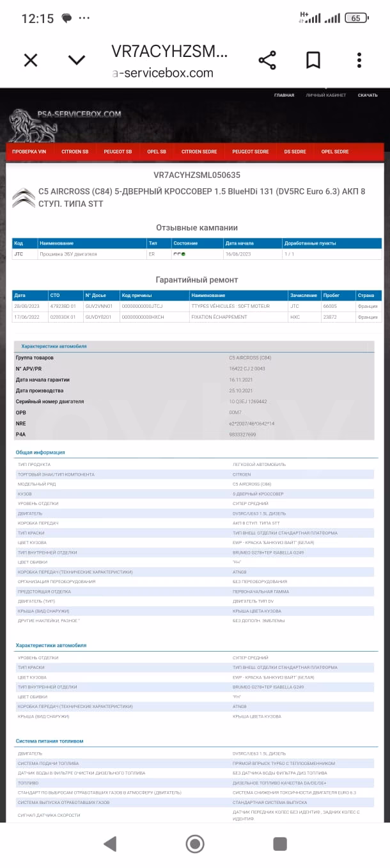Screen dimensions: 390x868
Task: Tap mileage value 23872
Action: 330,317
